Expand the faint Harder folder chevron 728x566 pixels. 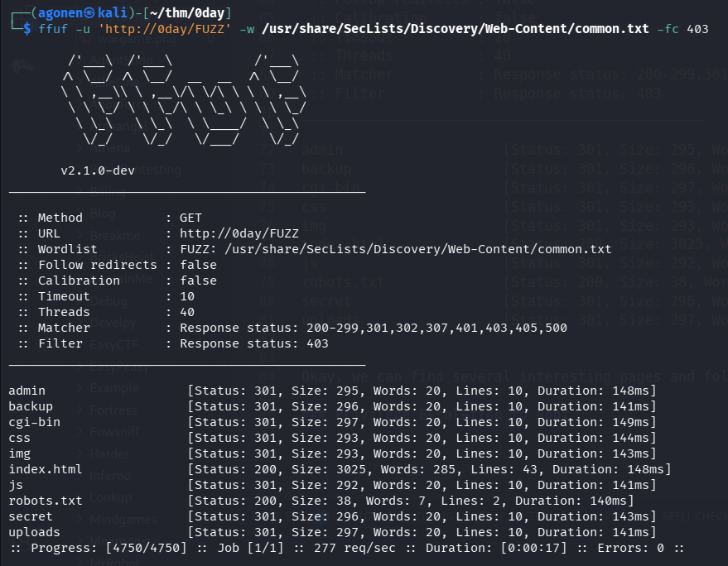(x=78, y=453)
